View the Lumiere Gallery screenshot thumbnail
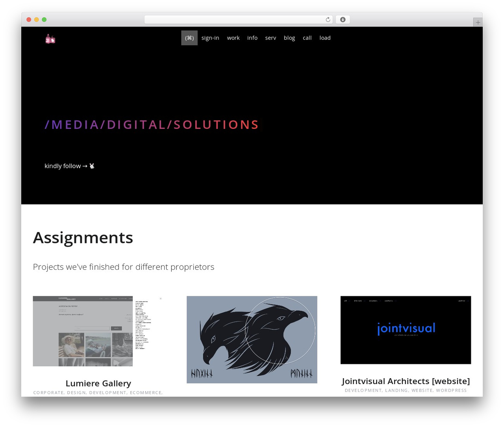 point(98,331)
